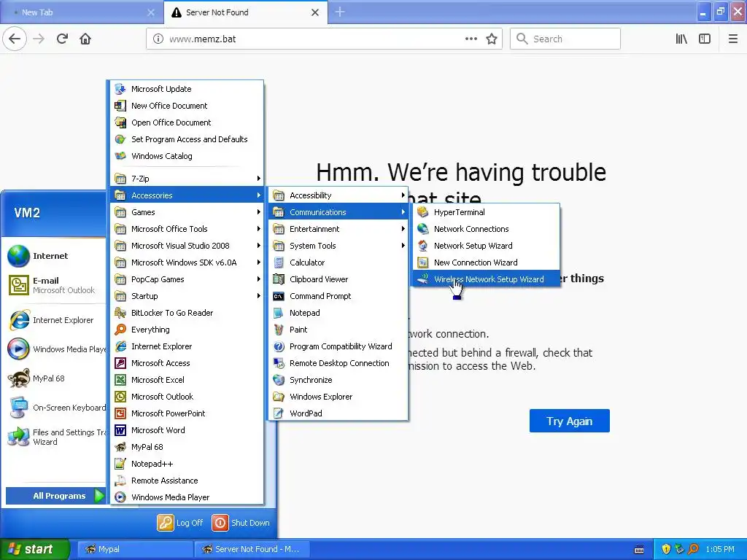
Task: Click the Notepad icon in Accessories
Action: (x=279, y=313)
